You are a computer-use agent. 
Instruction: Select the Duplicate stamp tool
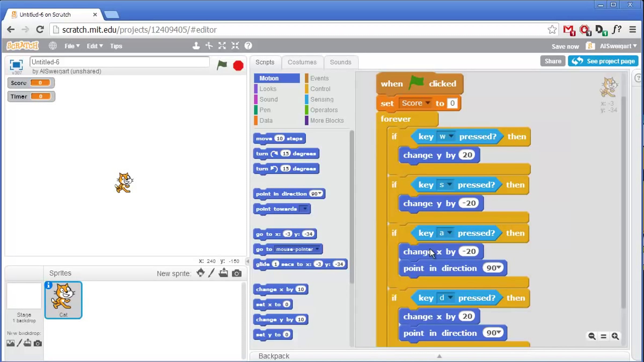click(x=196, y=46)
